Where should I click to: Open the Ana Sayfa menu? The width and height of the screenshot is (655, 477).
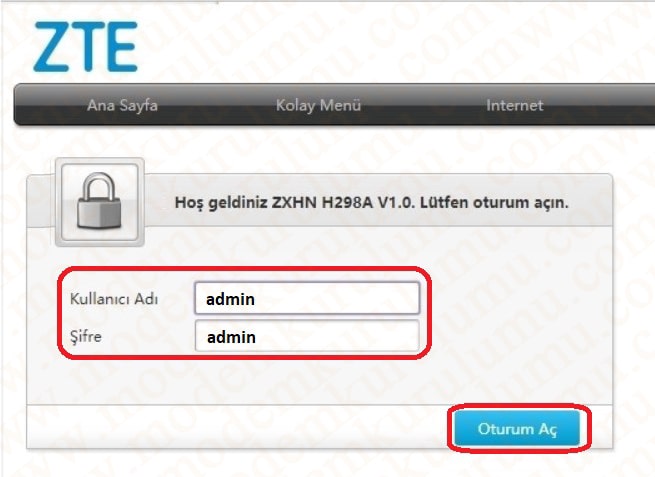(122, 105)
